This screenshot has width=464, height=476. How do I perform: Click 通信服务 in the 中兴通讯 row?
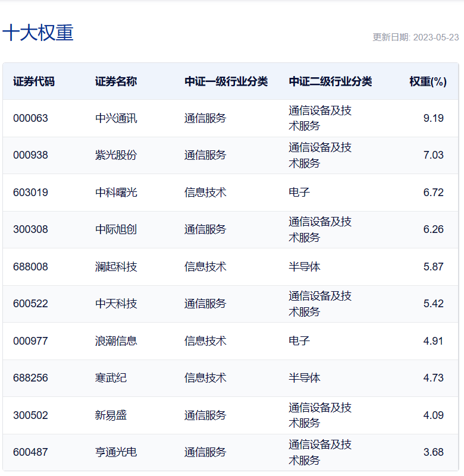[205, 118]
